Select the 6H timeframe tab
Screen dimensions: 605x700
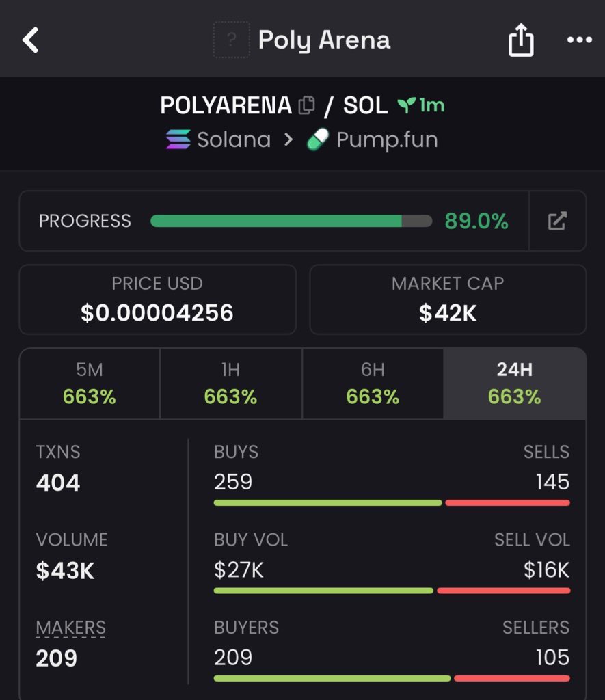[373, 383]
